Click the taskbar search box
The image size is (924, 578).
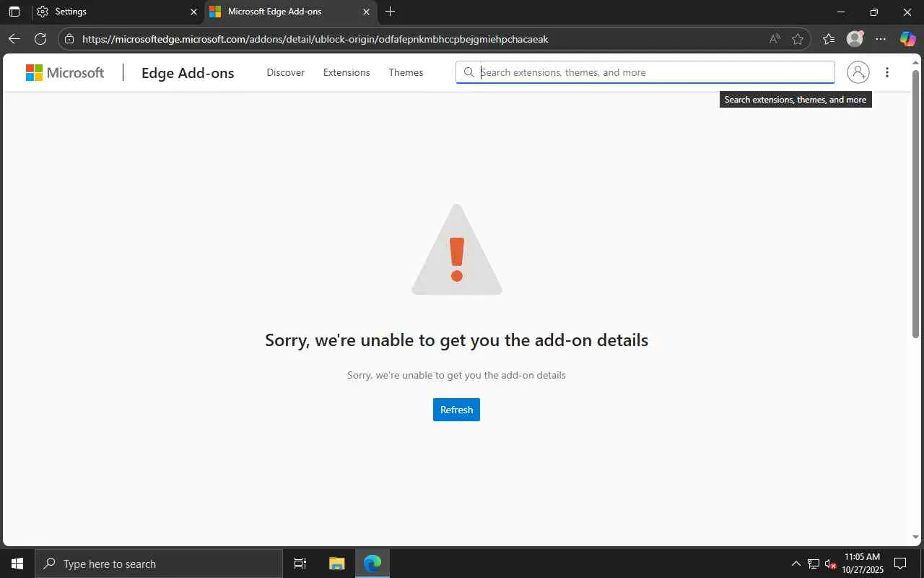(x=159, y=564)
